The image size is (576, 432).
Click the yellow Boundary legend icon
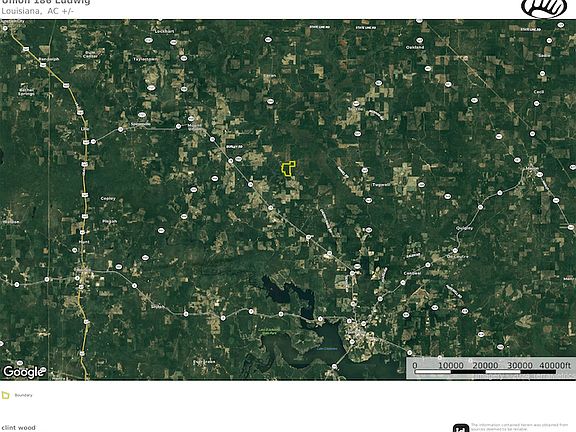click(6, 395)
